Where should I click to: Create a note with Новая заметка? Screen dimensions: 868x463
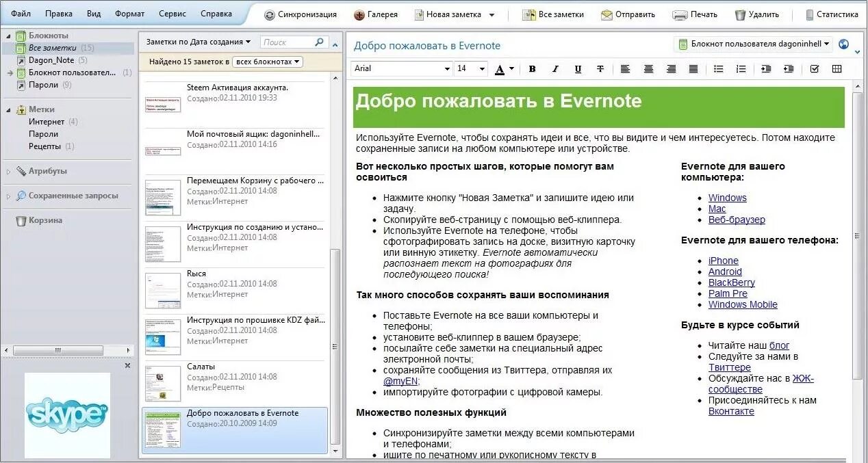tap(447, 14)
